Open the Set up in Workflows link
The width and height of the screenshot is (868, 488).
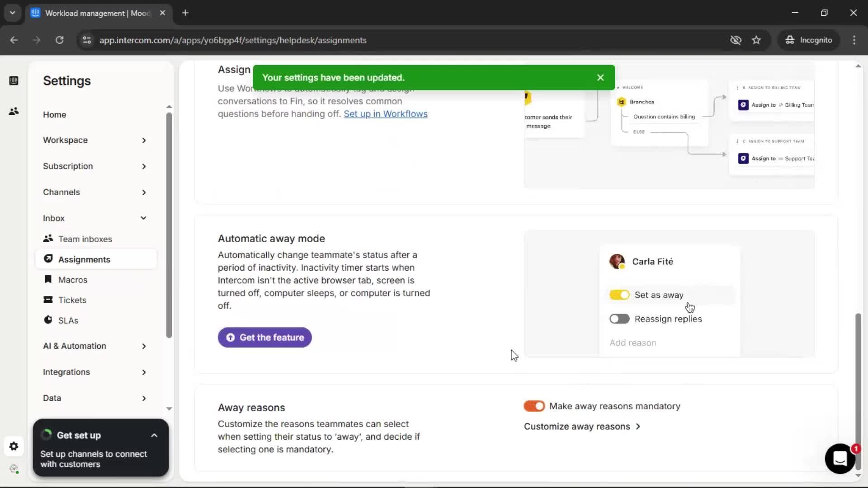coord(385,114)
